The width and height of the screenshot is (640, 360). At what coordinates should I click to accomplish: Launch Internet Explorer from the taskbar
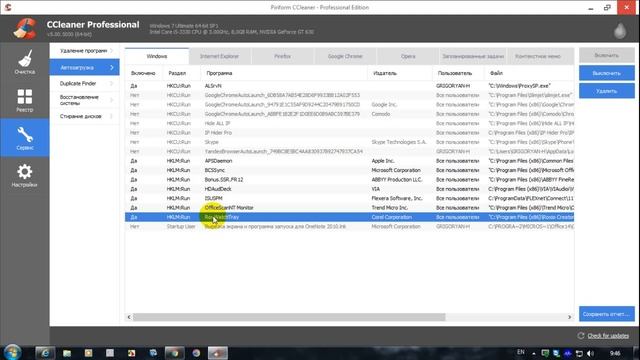pos(45,353)
